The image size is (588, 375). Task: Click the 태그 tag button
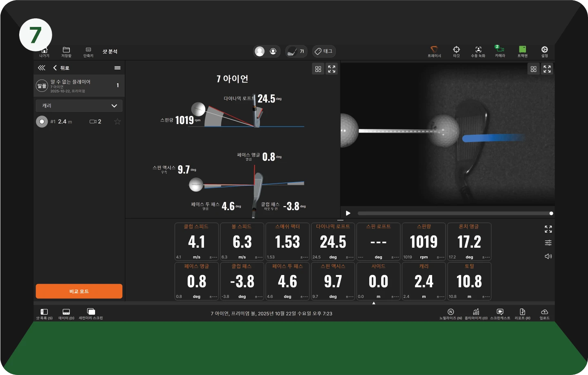pyautogui.click(x=324, y=51)
